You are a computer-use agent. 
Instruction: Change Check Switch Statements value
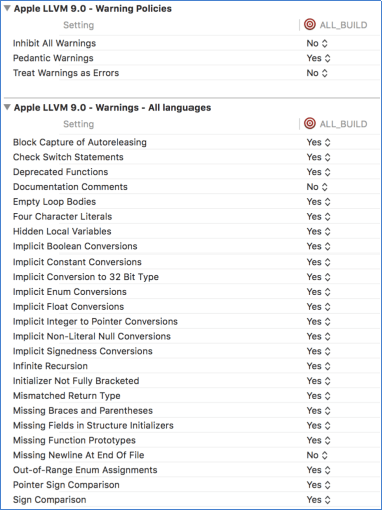(318, 157)
